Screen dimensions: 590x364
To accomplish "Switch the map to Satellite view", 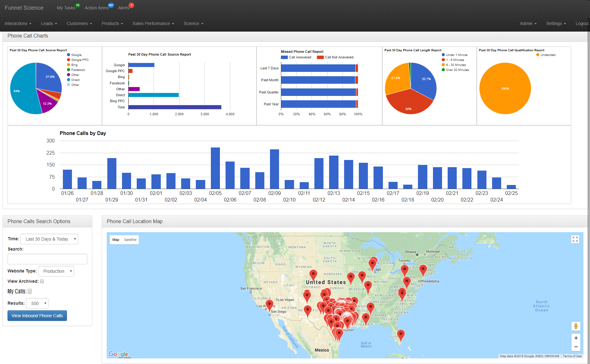I will click(x=130, y=240).
